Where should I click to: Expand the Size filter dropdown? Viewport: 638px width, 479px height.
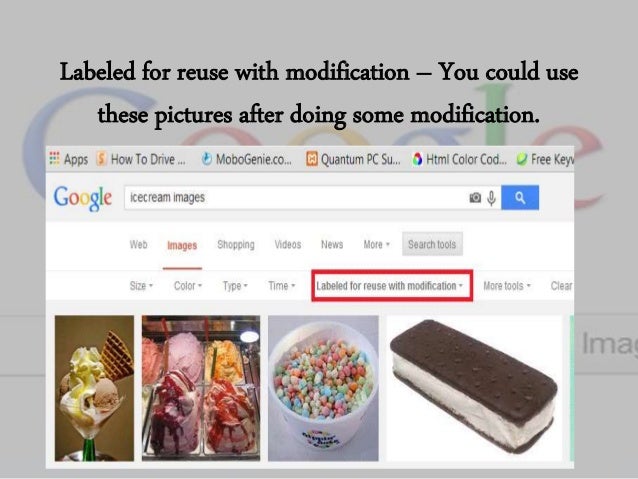[x=141, y=286]
